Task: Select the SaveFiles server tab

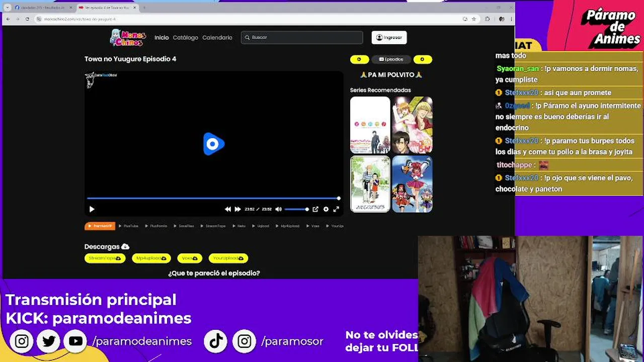Action: [183, 226]
